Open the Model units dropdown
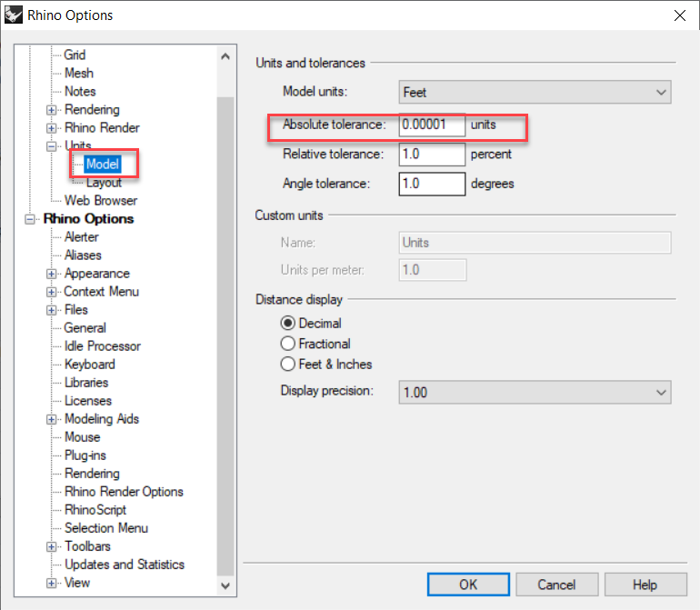 (535, 92)
